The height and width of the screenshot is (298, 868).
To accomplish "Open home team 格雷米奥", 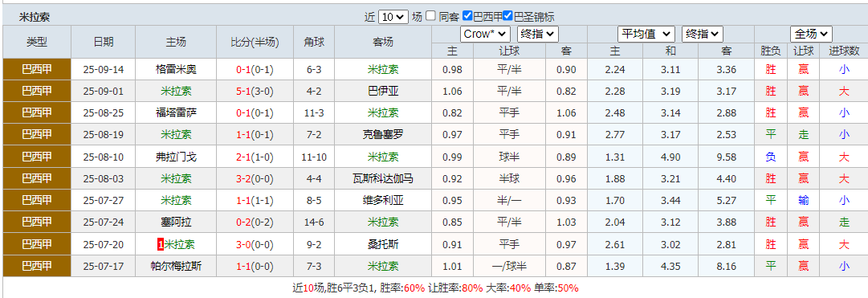I will pyautogui.click(x=176, y=70).
